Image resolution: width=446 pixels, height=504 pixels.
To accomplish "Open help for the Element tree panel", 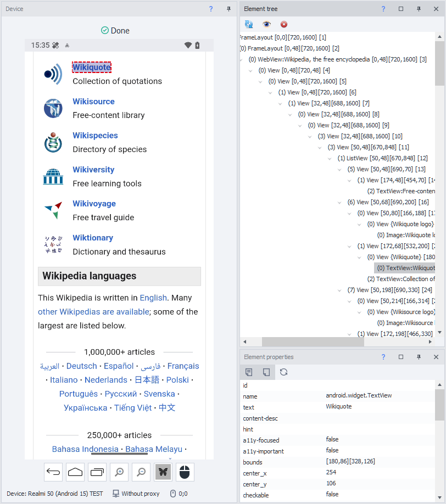I will click(x=383, y=9).
